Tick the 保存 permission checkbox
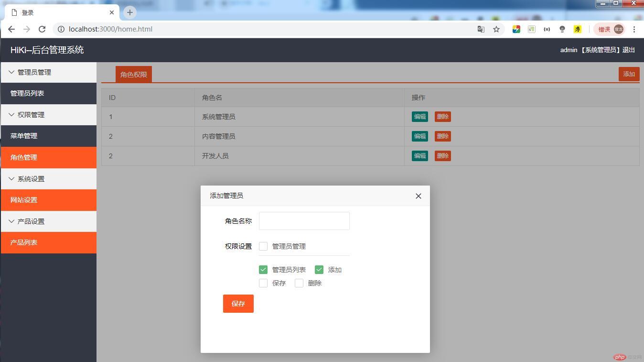This screenshot has height=362, width=644. [263, 283]
